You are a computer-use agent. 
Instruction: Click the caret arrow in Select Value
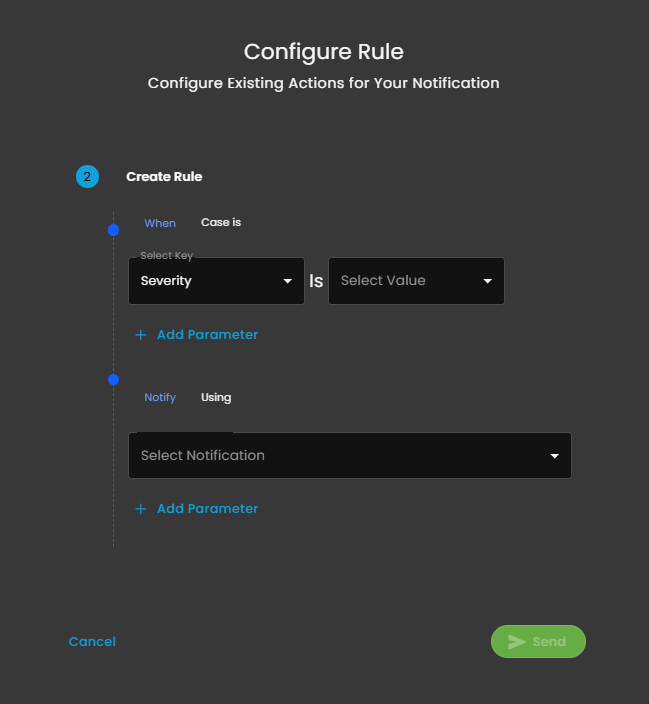[x=488, y=282]
